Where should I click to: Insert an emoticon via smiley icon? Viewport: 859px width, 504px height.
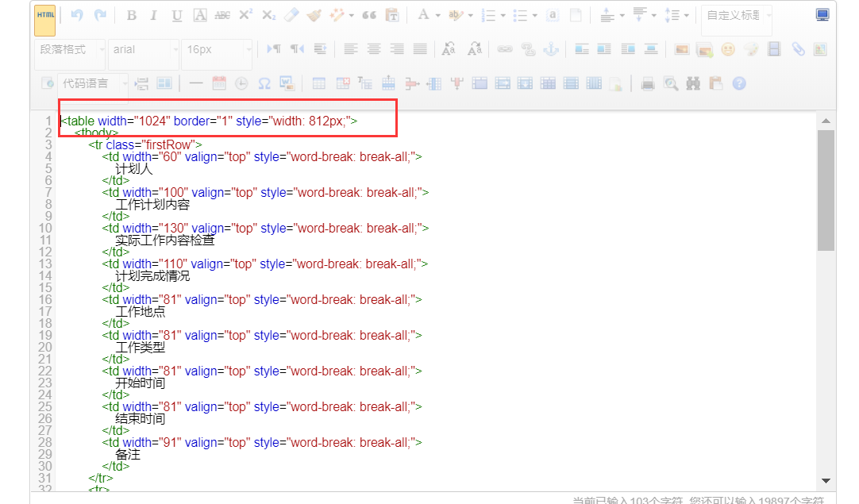[728, 49]
